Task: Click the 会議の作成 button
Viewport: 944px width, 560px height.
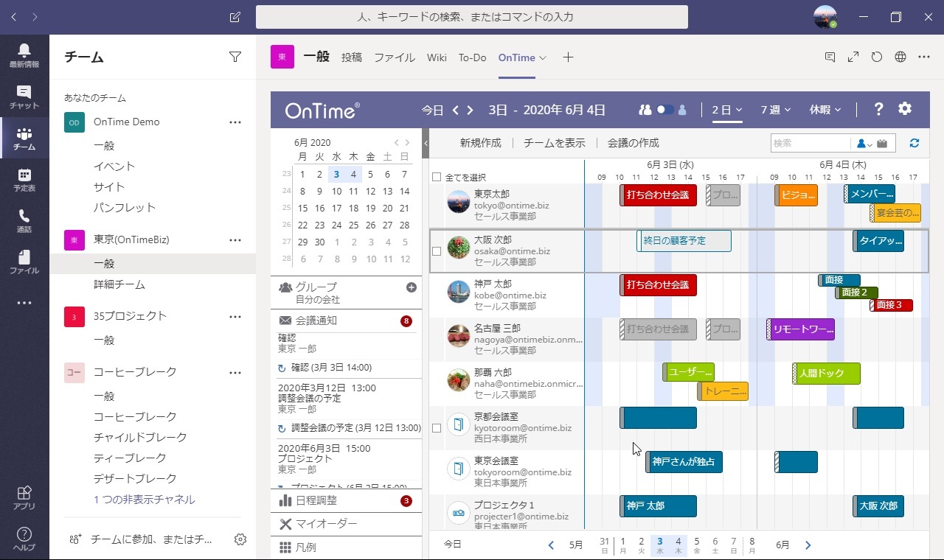Action: [634, 143]
